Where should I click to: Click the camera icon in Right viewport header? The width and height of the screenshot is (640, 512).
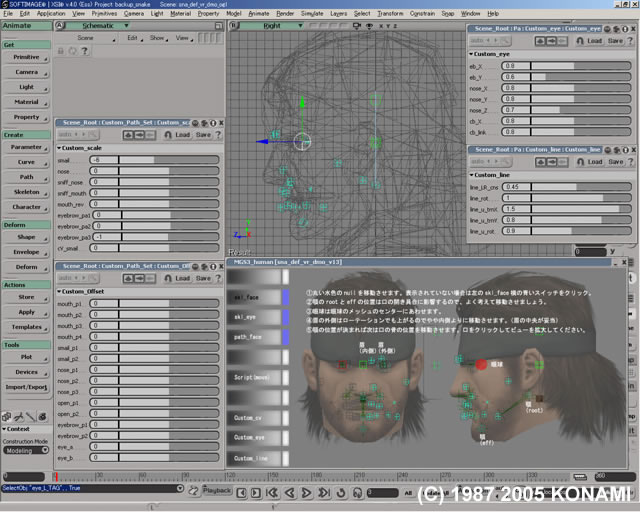pos(357,26)
